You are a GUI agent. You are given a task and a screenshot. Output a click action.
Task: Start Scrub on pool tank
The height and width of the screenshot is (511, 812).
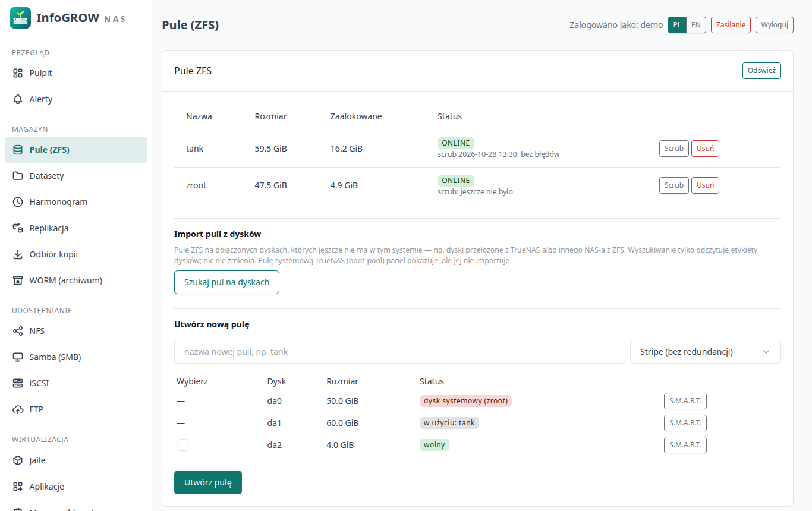pyautogui.click(x=674, y=149)
